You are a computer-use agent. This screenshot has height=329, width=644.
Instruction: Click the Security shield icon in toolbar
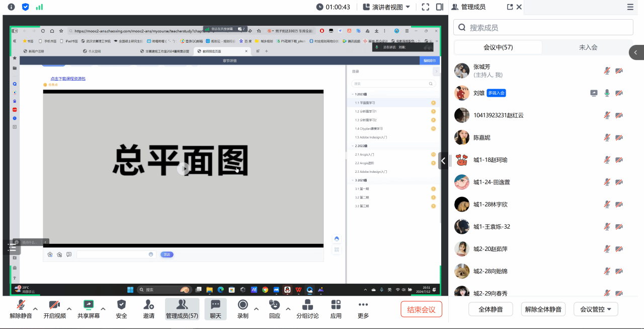pos(121,305)
